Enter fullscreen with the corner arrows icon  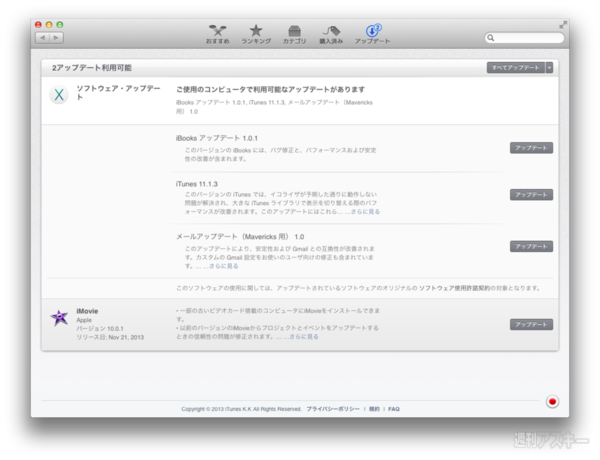click(563, 25)
